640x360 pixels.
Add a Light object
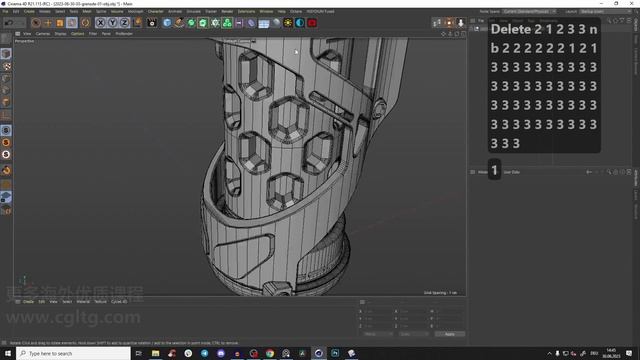click(288, 23)
